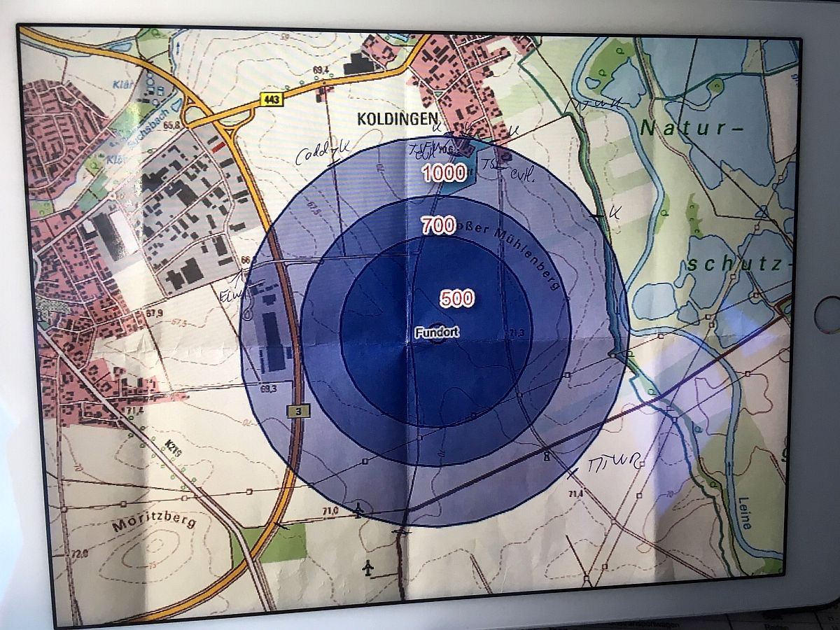
Task: Click the 500 radius label
Action: 456,299
